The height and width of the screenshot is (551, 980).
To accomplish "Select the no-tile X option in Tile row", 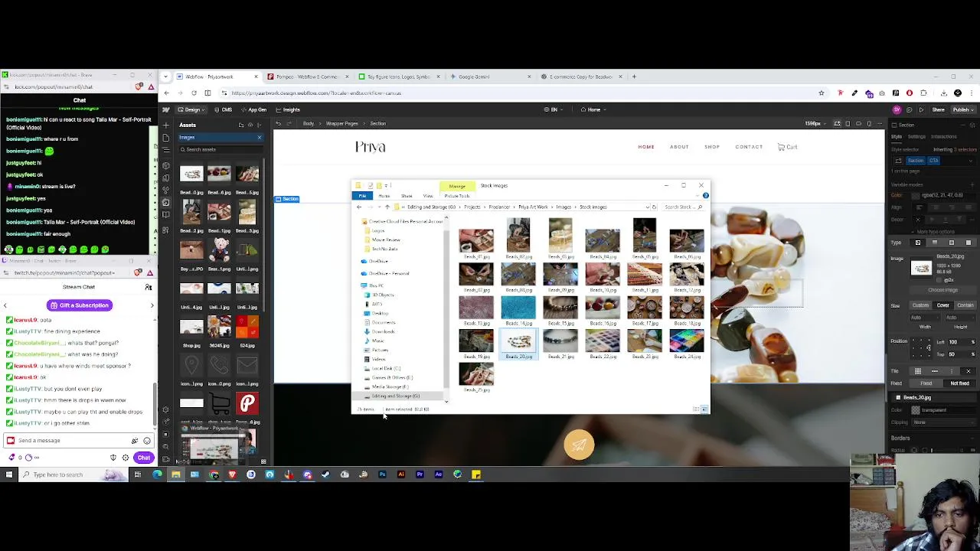I will pos(968,371).
